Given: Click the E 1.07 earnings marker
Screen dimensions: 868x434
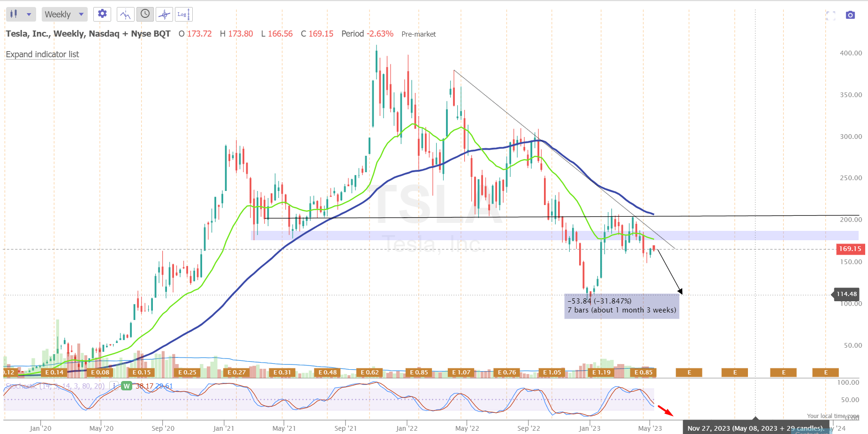Looking at the screenshot, I should pyautogui.click(x=461, y=373).
